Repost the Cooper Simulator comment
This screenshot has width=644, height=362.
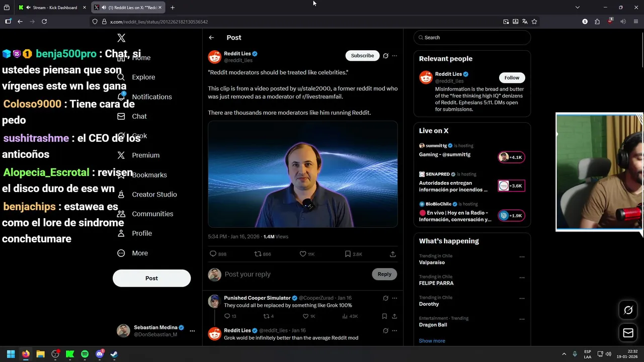[269, 316]
